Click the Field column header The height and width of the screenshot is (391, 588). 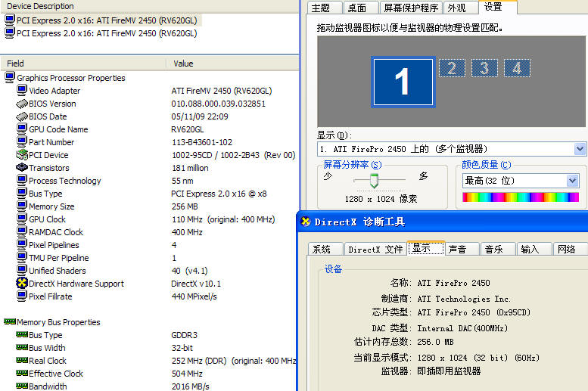click(84, 64)
